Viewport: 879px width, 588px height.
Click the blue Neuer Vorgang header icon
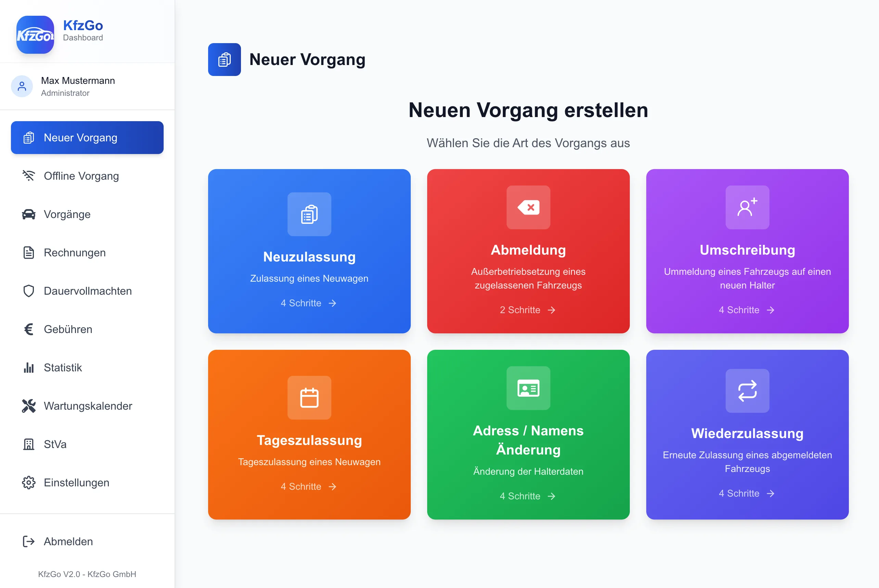pos(224,59)
